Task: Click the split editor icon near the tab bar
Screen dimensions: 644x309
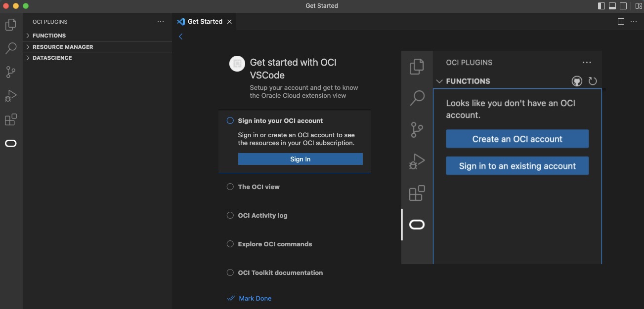Action: (620, 21)
